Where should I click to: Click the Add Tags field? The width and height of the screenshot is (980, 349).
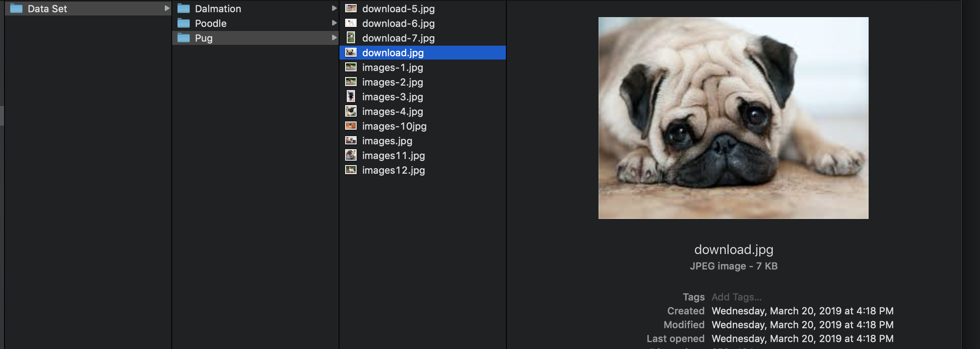(736, 297)
